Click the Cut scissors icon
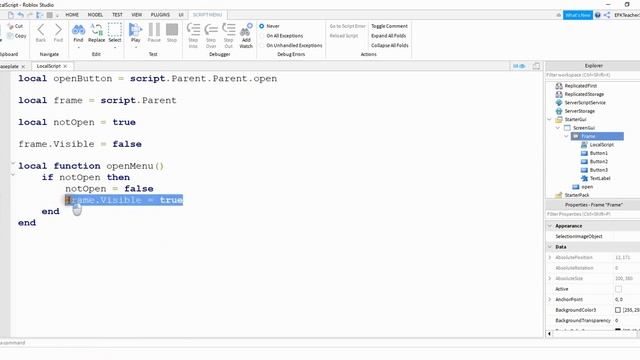The height and width of the screenshot is (360, 640). tap(11, 26)
